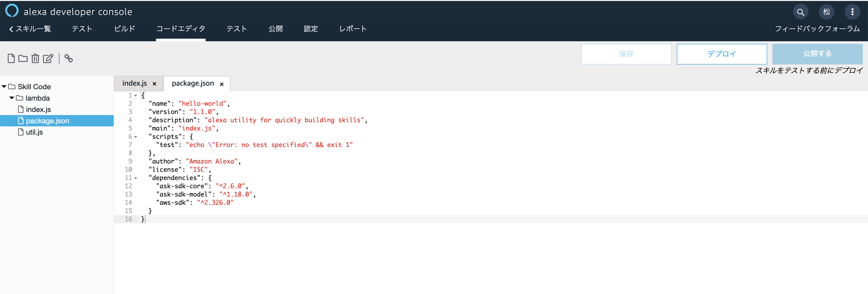This screenshot has height=294, width=868.
Task: Click the test script echo string on line 7
Action: 269,145
